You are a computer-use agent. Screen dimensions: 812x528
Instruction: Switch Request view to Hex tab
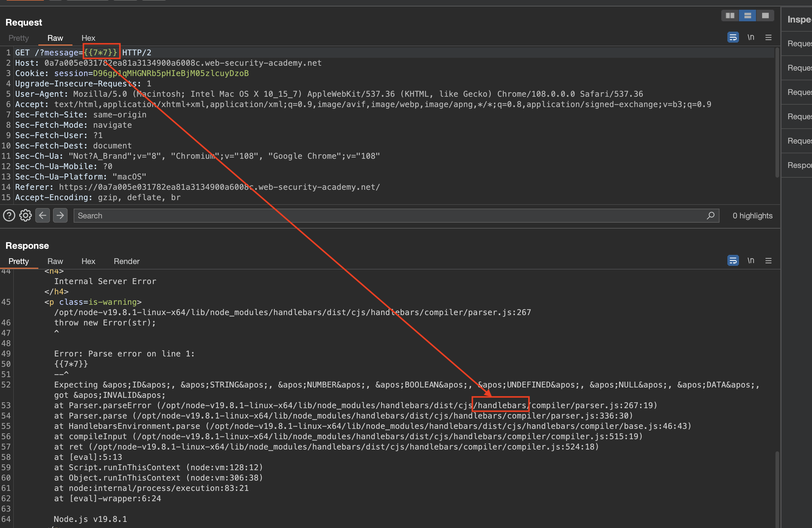88,38
